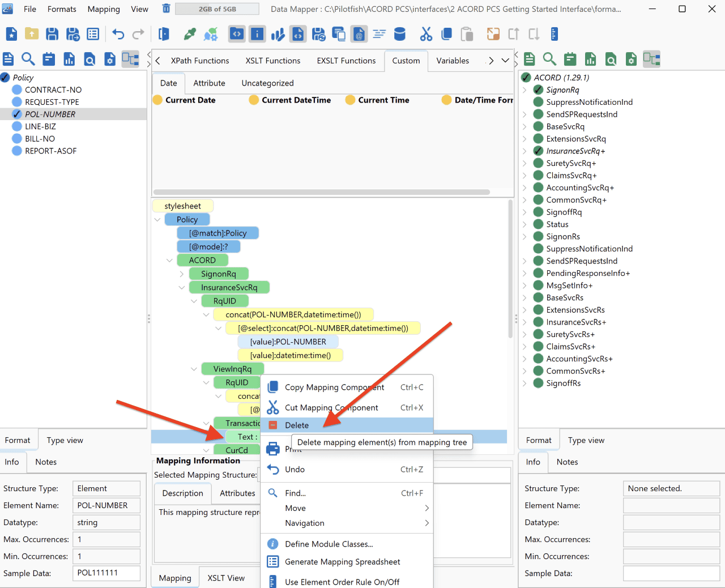Click the chat bubbles with gear icon
Image resolution: width=725 pixels, height=588 pixels.
tap(211, 34)
